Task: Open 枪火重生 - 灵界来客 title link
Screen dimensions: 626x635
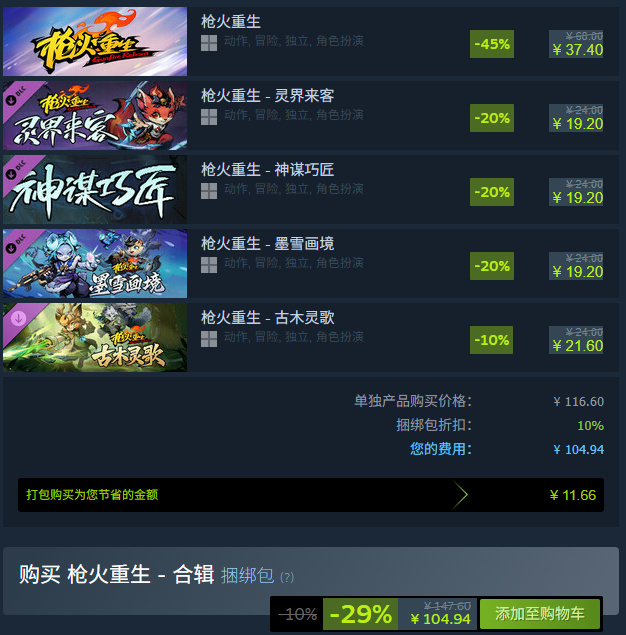Action: coord(268,96)
